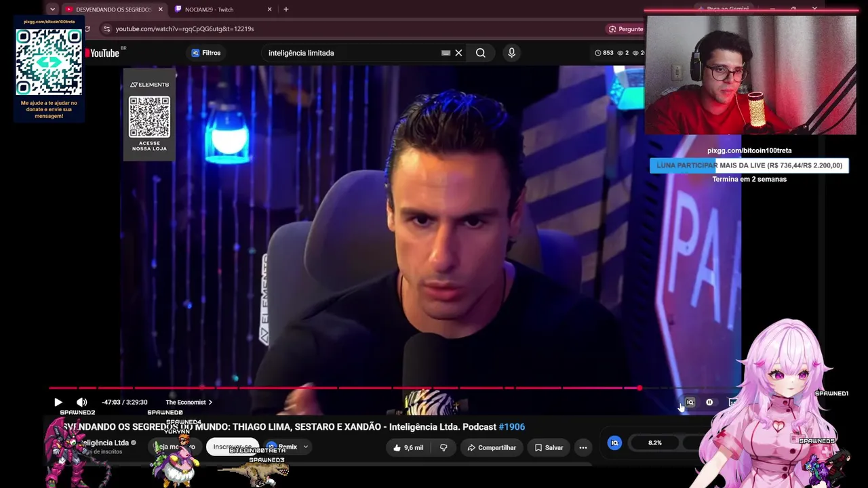Open a new browser tab
868x488 pixels.
[x=286, y=9]
